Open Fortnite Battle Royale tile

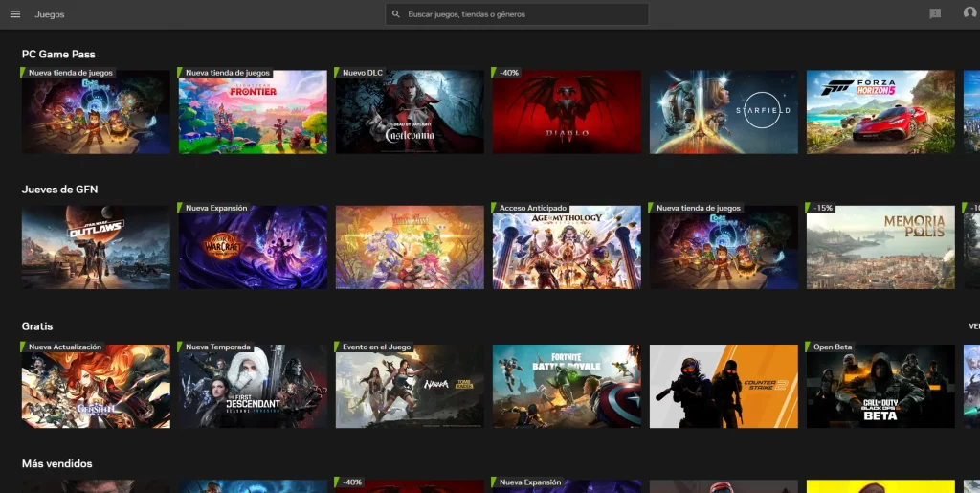click(x=567, y=386)
